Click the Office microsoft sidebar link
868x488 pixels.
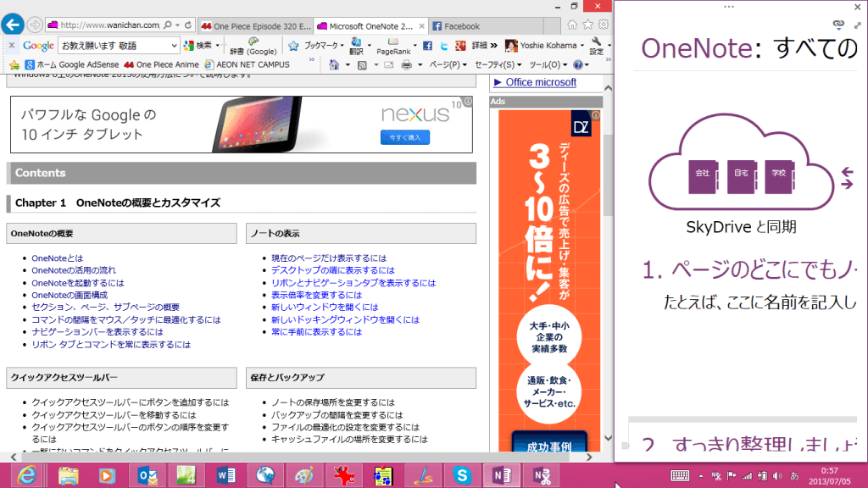tap(541, 82)
